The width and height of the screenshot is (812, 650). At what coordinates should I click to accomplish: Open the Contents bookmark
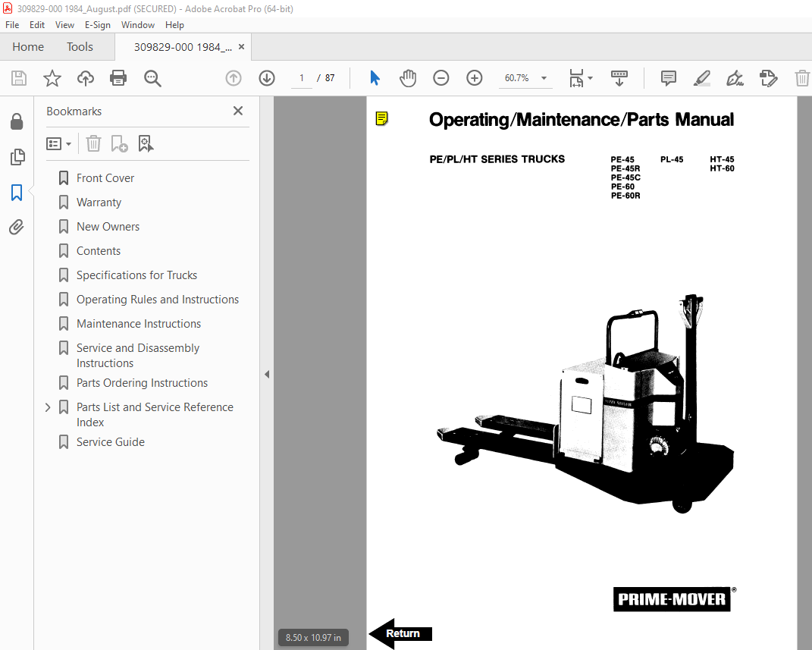point(99,251)
